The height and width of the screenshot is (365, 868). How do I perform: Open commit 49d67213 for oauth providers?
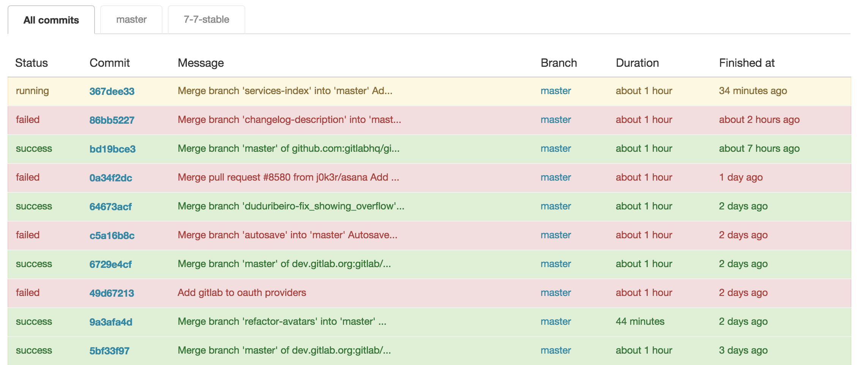point(112,293)
